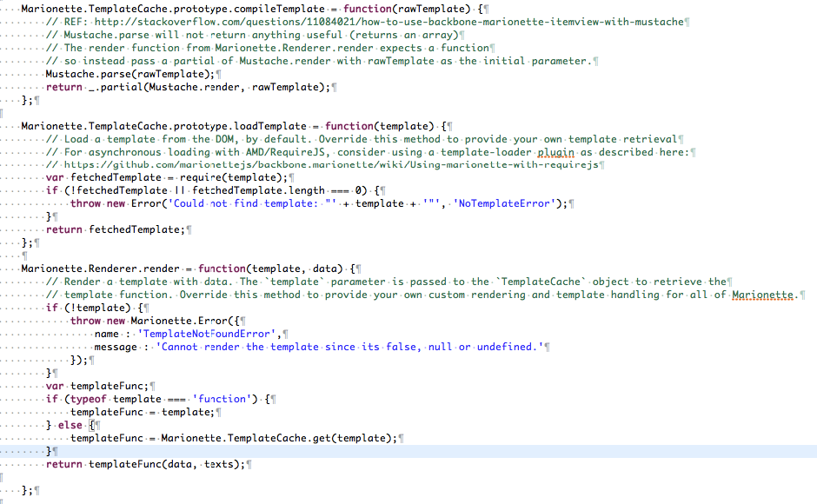817x504 pixels.
Task: Place cursor on 'return fetchedTemplate;' line
Action: pyautogui.click(x=116, y=230)
